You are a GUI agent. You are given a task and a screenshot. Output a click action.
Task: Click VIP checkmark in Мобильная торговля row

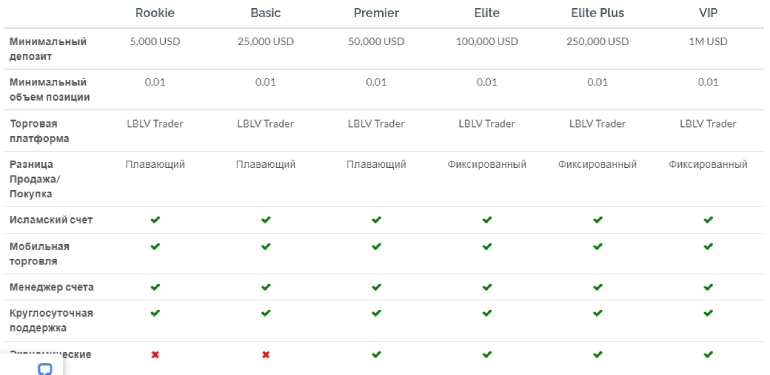(x=708, y=246)
